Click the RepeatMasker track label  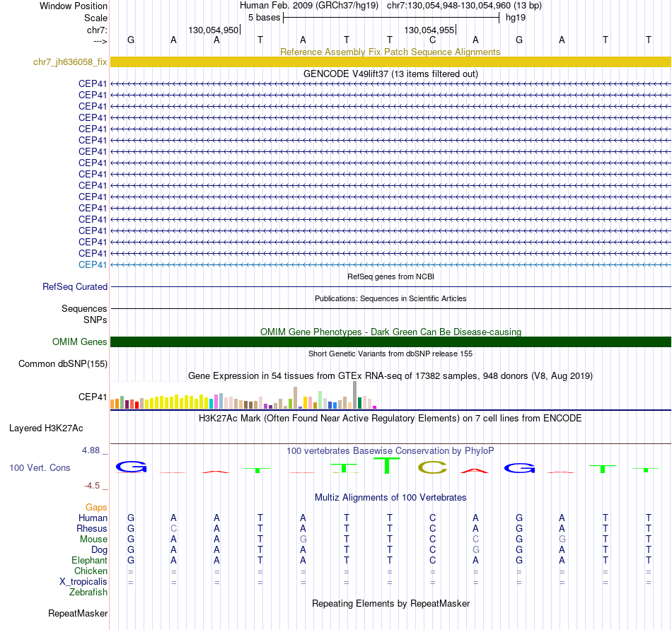(x=78, y=613)
